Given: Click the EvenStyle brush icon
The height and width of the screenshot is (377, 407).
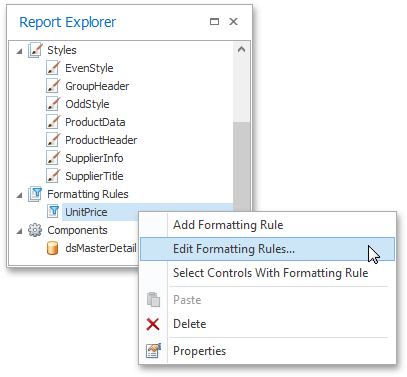Looking at the screenshot, I should (x=53, y=68).
